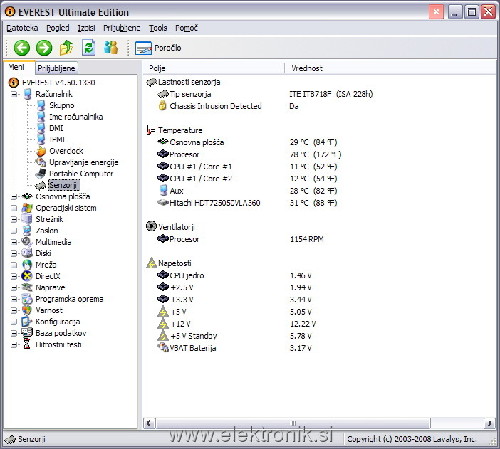Expand the Mreža tree node
The width and height of the screenshot is (500, 449).
pos(14,265)
